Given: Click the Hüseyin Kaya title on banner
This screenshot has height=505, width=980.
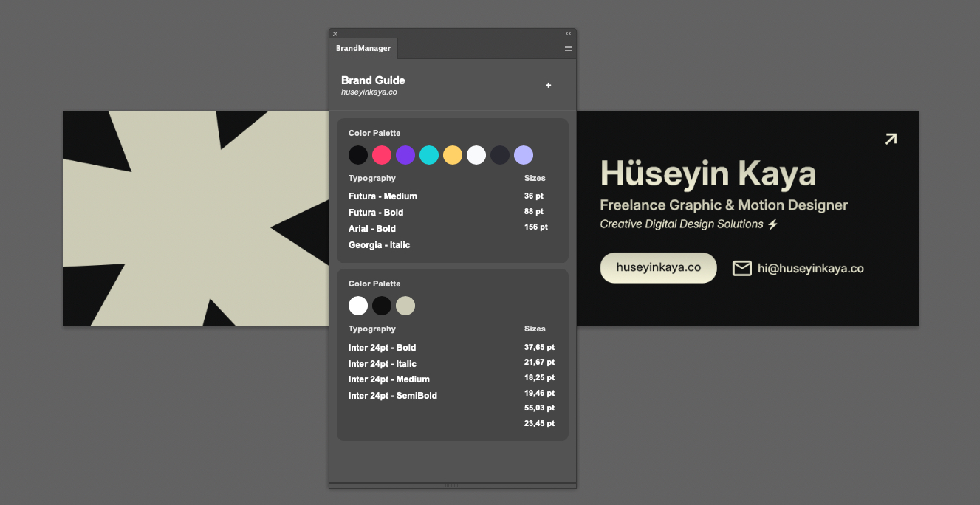Looking at the screenshot, I should pos(708,174).
